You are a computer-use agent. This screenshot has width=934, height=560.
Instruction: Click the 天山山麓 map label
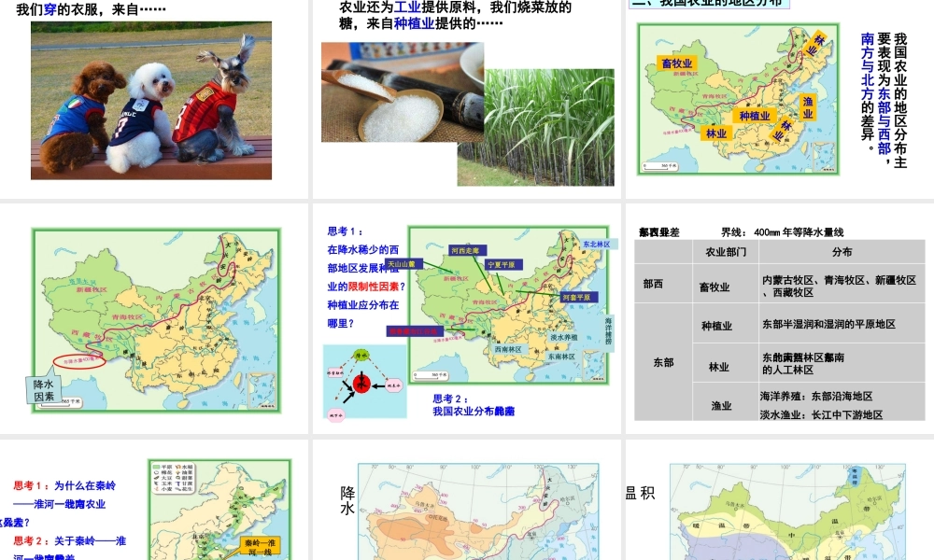(402, 263)
